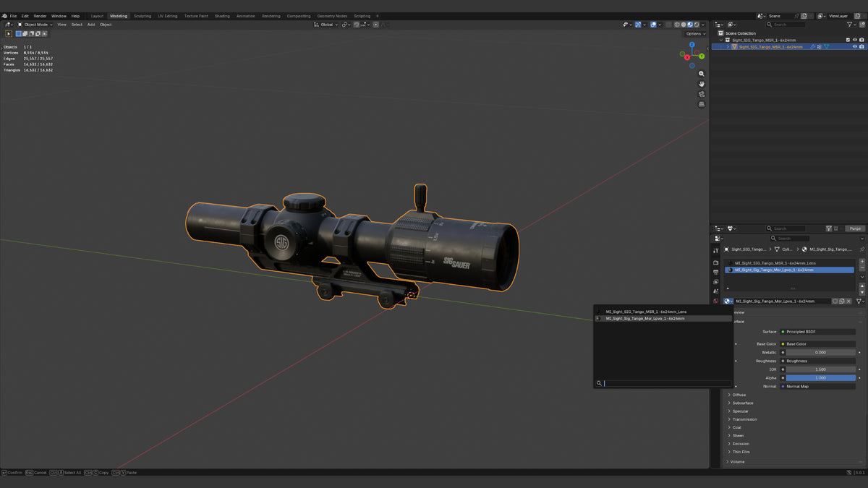
Task: Enable solid viewport shading mode
Action: point(684,25)
